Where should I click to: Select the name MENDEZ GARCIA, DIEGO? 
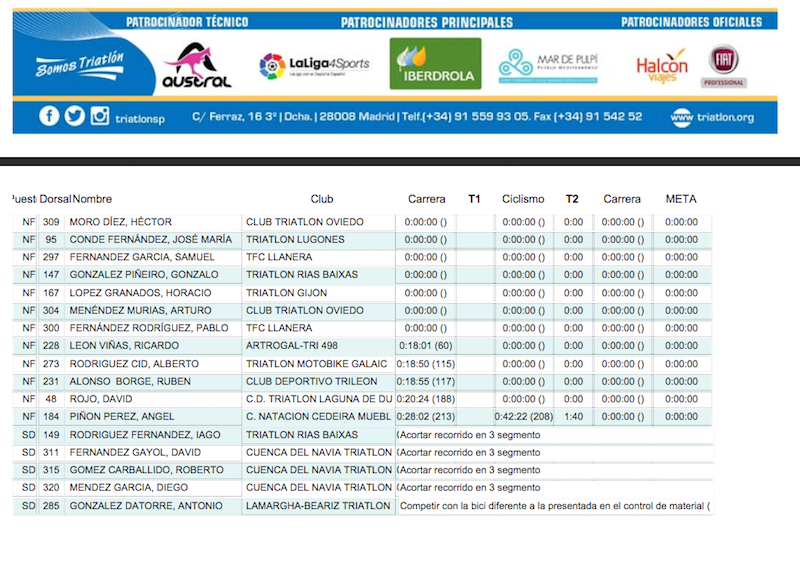click(x=129, y=488)
